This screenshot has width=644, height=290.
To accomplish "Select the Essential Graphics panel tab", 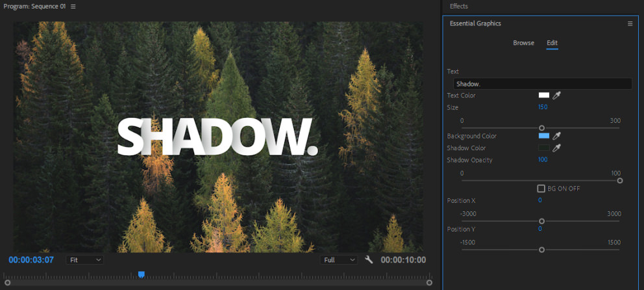I will (x=475, y=23).
